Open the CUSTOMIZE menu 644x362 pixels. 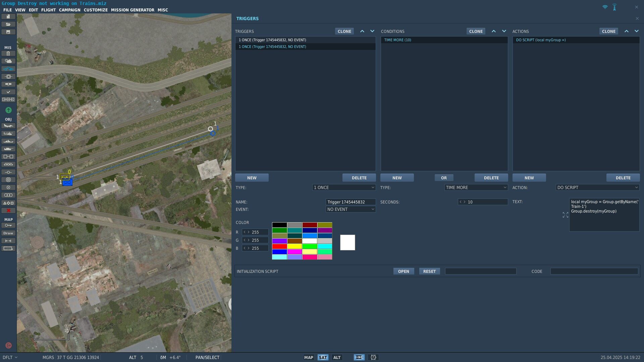tap(96, 10)
